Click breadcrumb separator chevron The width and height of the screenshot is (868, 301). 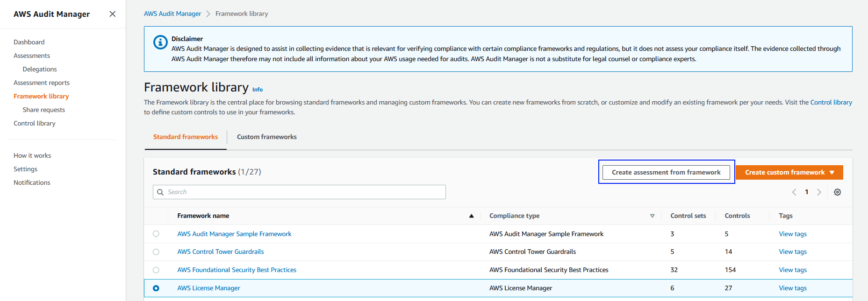click(x=208, y=14)
